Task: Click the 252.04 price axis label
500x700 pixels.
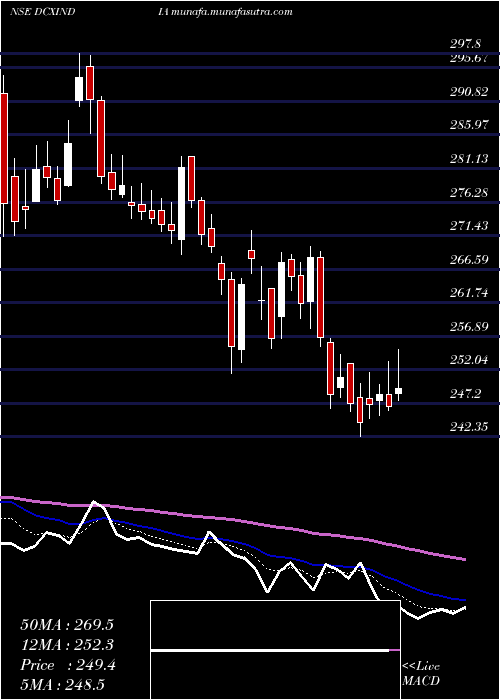Action: (469, 360)
